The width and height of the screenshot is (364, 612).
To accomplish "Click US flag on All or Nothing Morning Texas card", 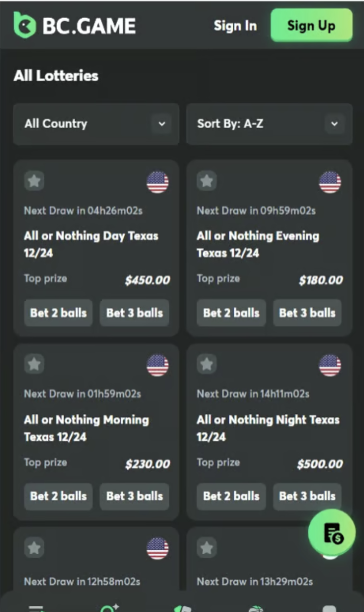I will tap(157, 365).
